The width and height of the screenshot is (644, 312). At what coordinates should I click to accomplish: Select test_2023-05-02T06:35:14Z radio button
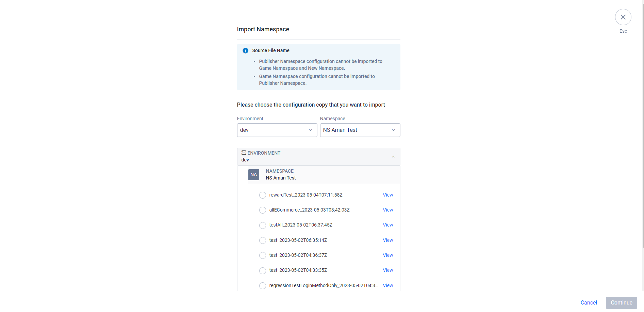coord(263,240)
